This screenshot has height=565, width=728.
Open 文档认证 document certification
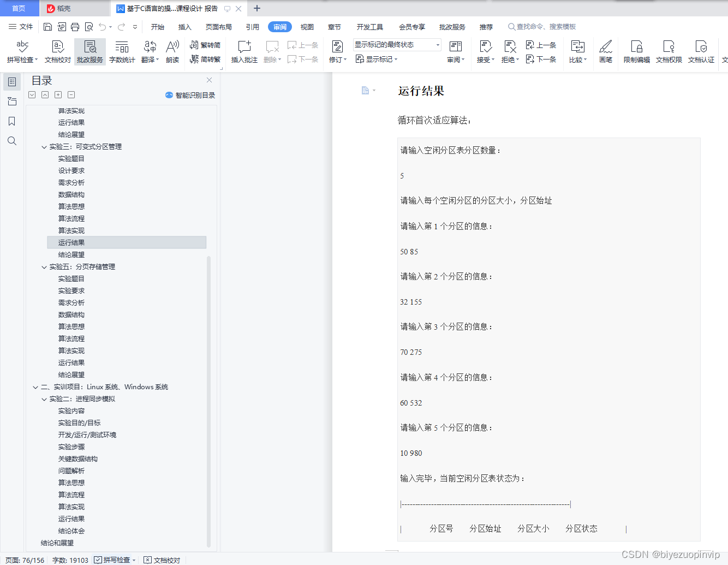coord(701,52)
